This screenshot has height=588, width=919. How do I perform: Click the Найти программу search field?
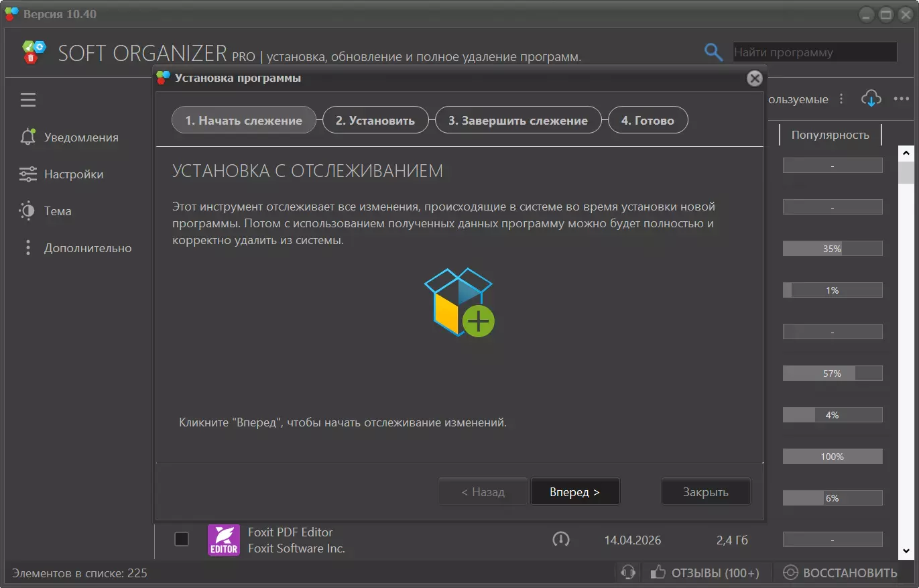(x=814, y=52)
